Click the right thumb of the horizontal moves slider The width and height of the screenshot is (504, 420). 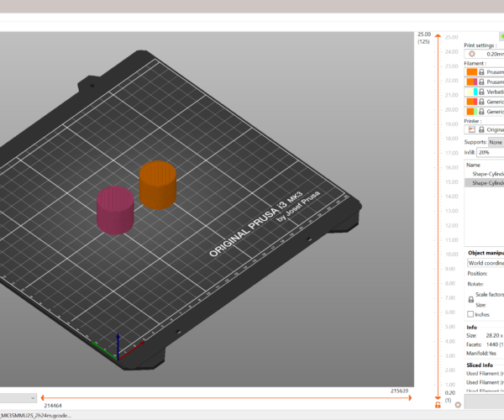(410, 398)
